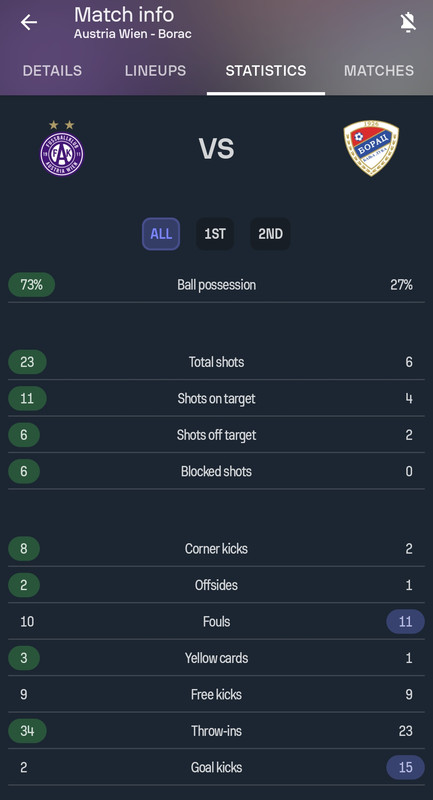Tap the 15 goal kicks badge
The height and width of the screenshot is (800, 433).
click(x=405, y=767)
